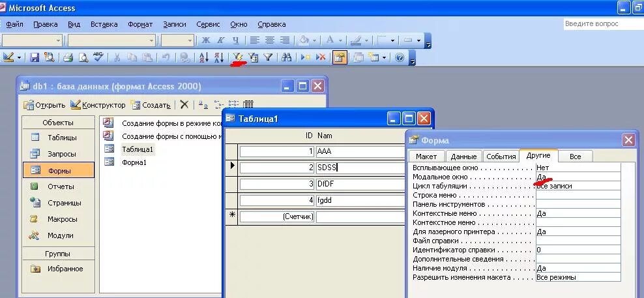Open the font name combo box

pyautogui.click(x=111, y=40)
